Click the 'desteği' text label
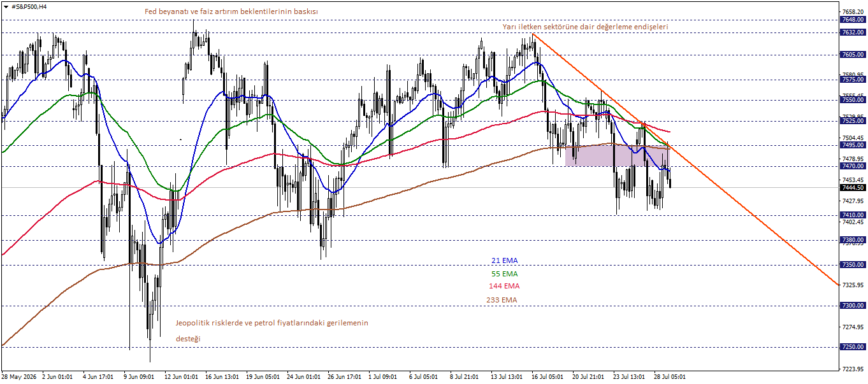Image resolution: width=868 pixels, height=384 pixels. (x=188, y=339)
